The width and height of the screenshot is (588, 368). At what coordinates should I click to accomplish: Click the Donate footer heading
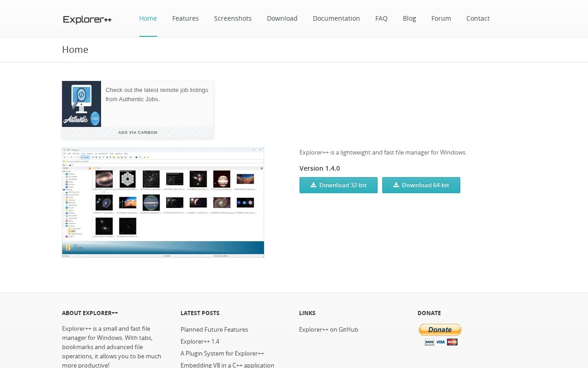[x=429, y=313]
